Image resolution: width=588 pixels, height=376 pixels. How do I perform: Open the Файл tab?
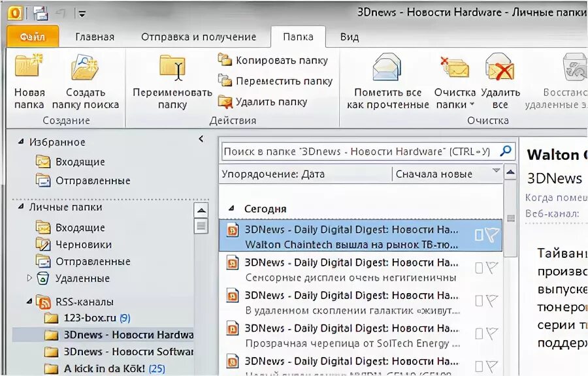(x=33, y=37)
